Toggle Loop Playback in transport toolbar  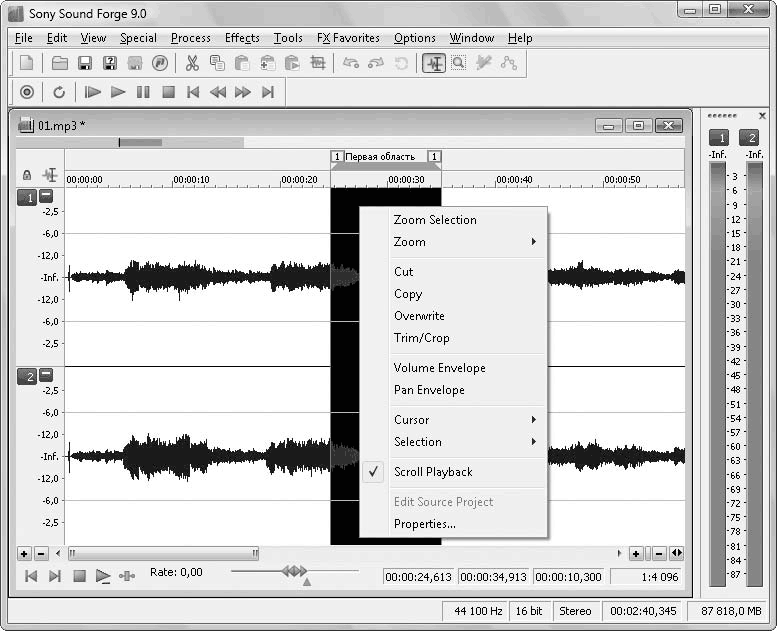(59, 92)
